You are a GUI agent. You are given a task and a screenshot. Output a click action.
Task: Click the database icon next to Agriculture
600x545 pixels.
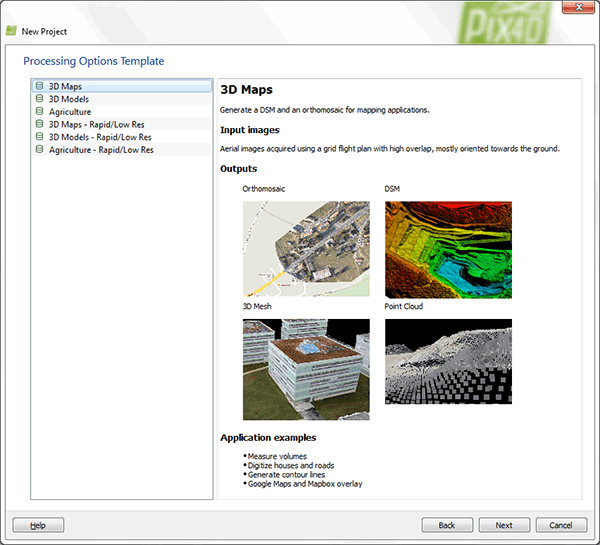40,112
